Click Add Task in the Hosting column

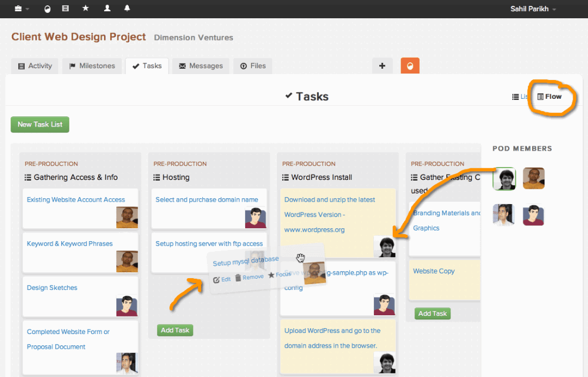pos(175,330)
